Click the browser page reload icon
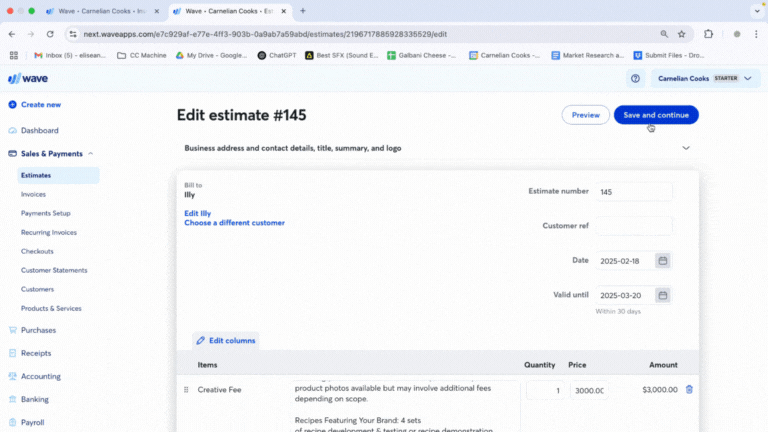 tap(50, 33)
